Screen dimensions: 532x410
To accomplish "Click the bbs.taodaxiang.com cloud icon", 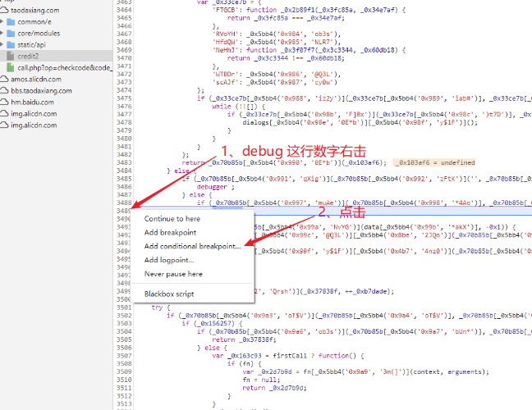I will pyautogui.click(x=4, y=91).
